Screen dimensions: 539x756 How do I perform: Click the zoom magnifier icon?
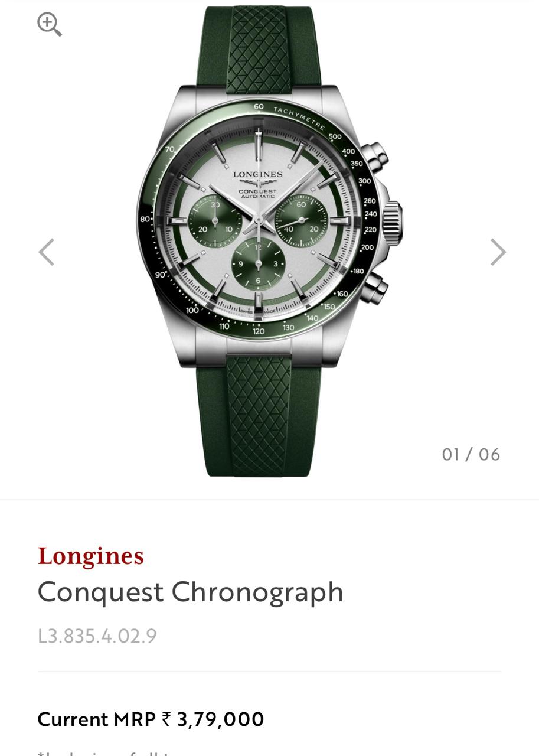[x=50, y=25]
